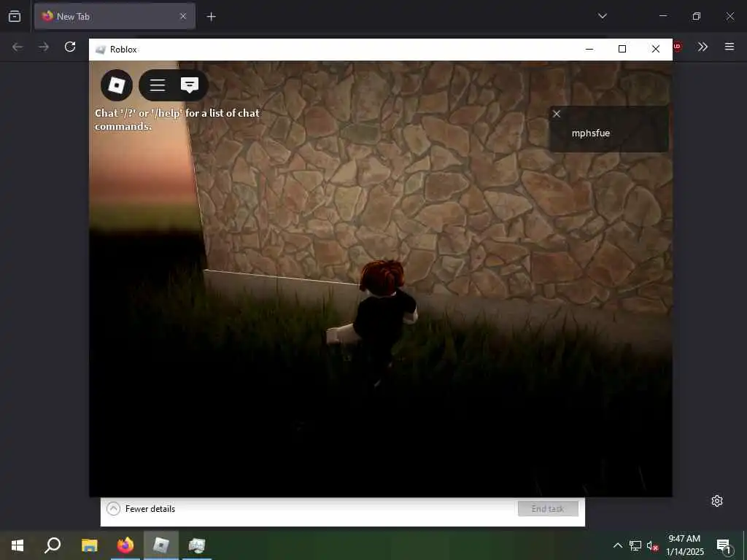Click the mphsfue notification text

click(591, 133)
